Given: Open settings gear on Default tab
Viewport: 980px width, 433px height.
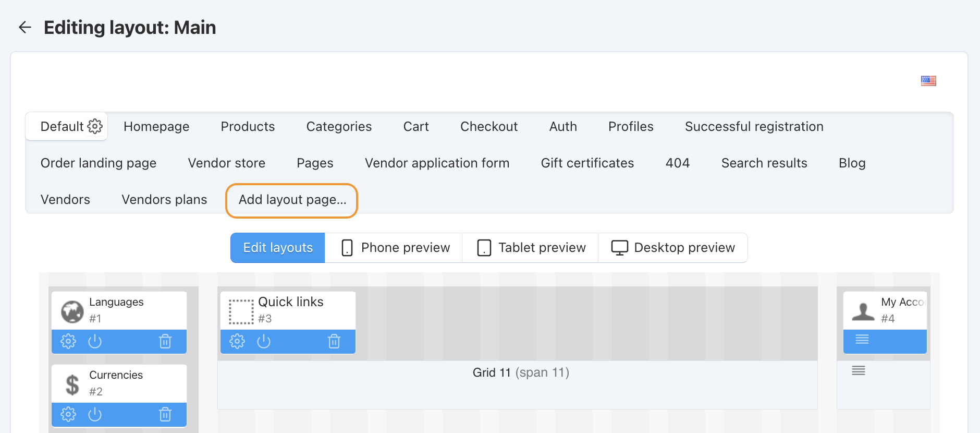Looking at the screenshot, I should (95, 126).
